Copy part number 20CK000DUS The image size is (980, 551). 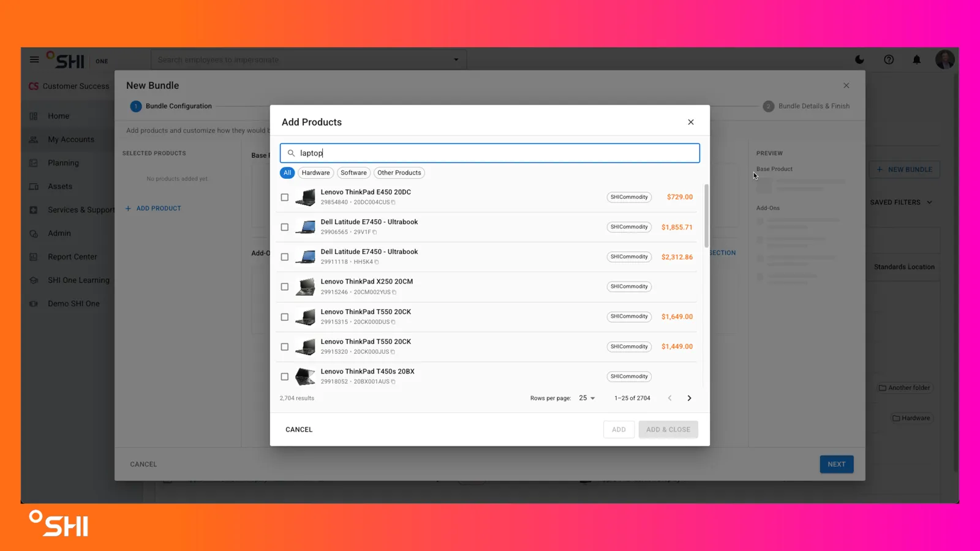393,322
